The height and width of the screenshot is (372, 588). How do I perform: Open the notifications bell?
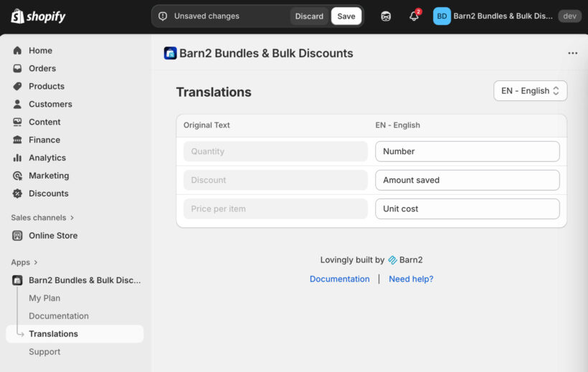[414, 16]
